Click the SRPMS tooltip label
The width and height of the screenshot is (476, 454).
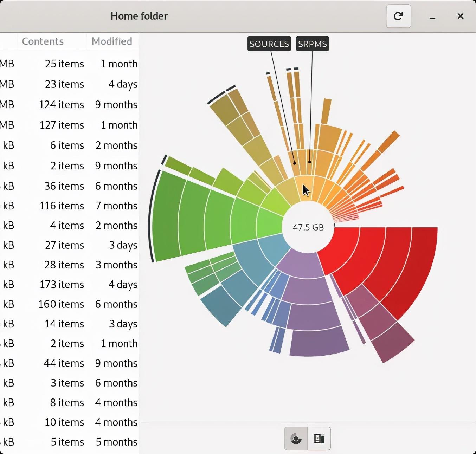[313, 44]
